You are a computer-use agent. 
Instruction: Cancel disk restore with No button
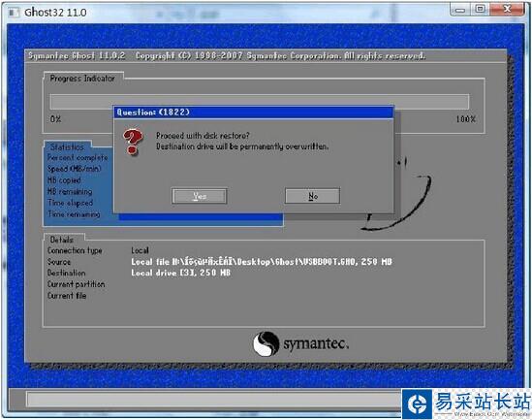[312, 196]
